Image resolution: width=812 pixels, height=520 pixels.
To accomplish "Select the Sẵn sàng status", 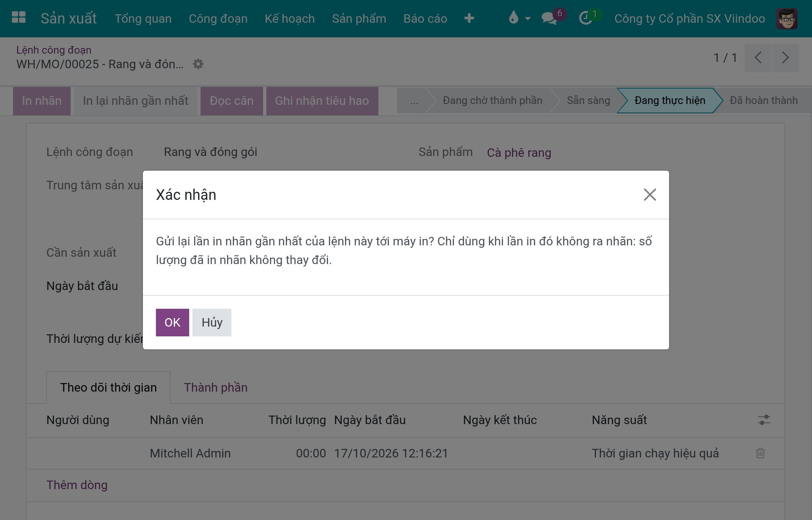I will [588, 100].
